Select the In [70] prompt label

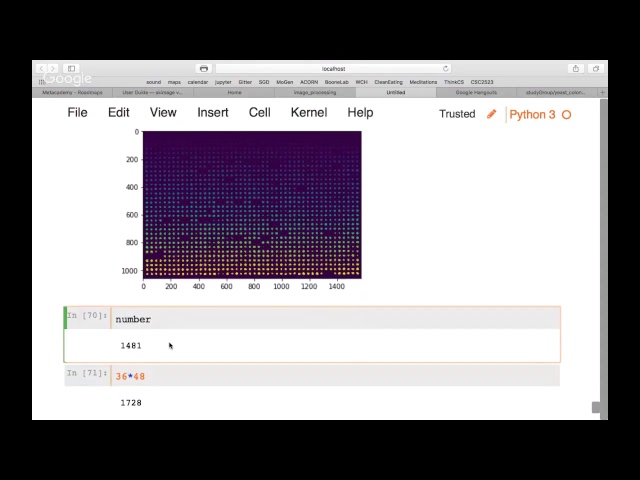(x=87, y=316)
